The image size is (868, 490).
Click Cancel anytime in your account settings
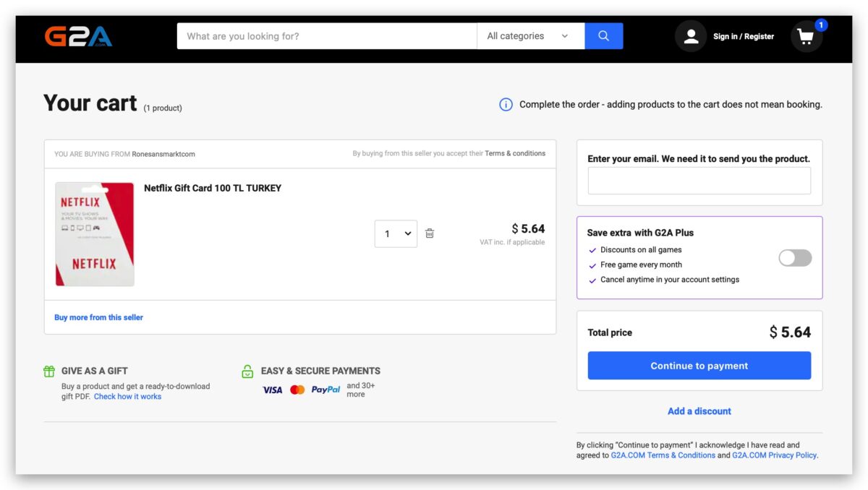point(670,280)
